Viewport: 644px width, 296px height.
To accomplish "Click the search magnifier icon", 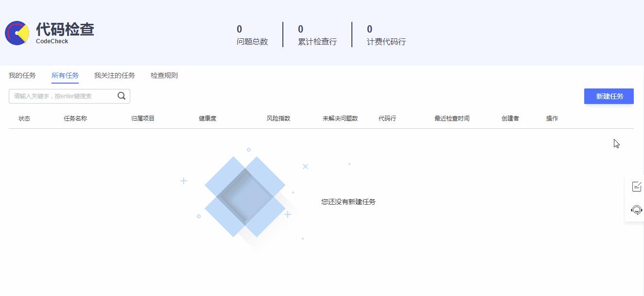I will [x=121, y=96].
